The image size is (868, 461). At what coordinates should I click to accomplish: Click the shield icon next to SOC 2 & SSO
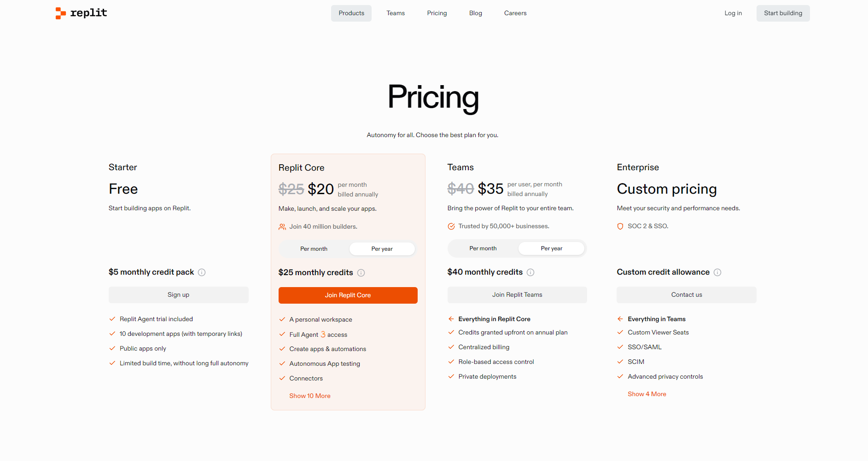click(620, 226)
